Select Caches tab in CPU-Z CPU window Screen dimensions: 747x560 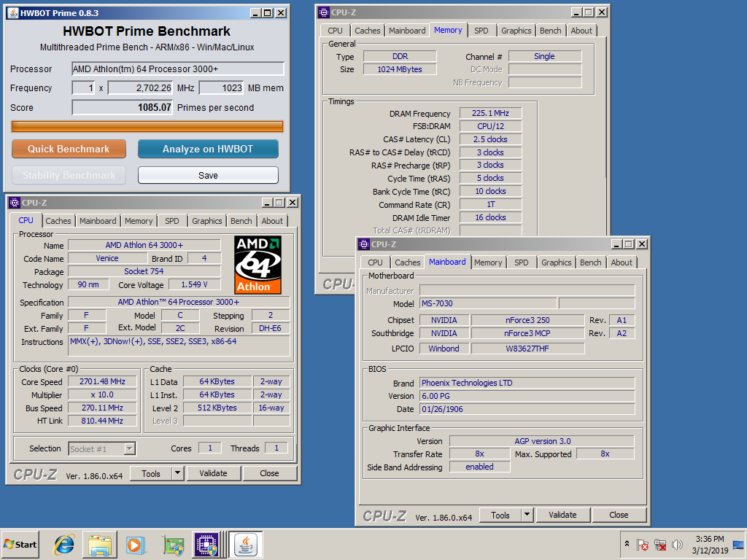click(x=58, y=221)
